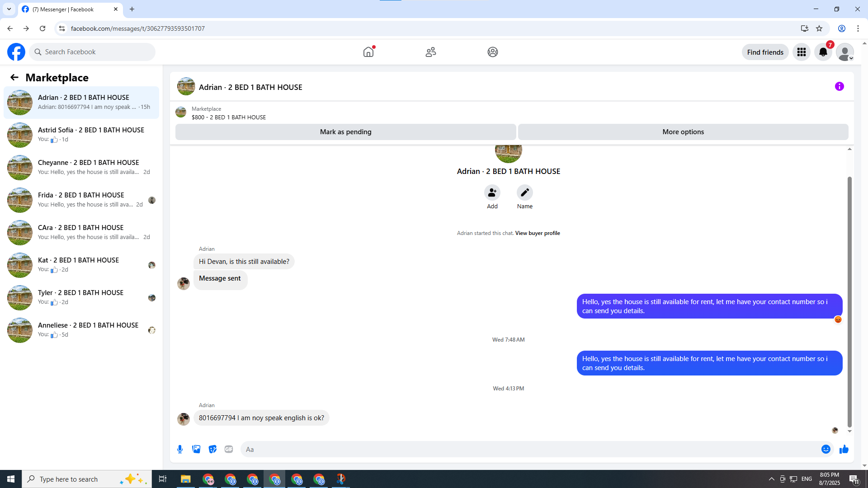
Task: Open the Tyler conversation
Action: pos(81,298)
